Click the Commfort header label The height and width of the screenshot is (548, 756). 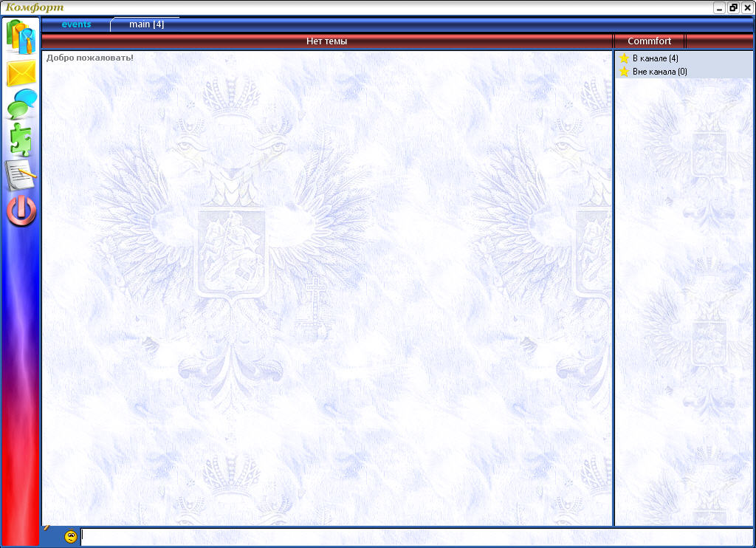[649, 41]
